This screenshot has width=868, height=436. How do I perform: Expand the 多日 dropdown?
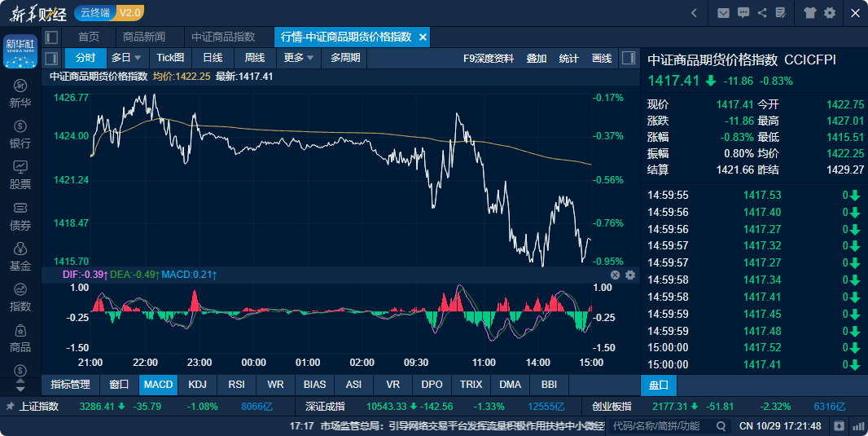126,58
